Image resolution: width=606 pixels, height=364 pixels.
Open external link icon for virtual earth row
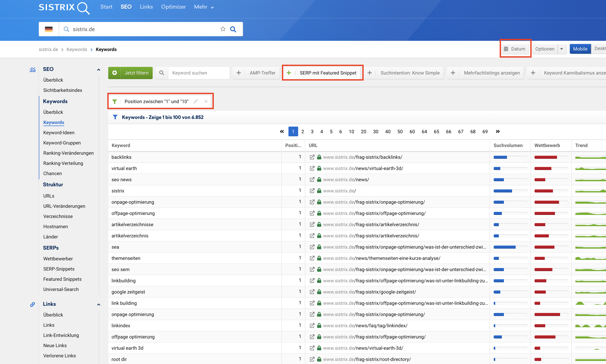tap(312, 168)
